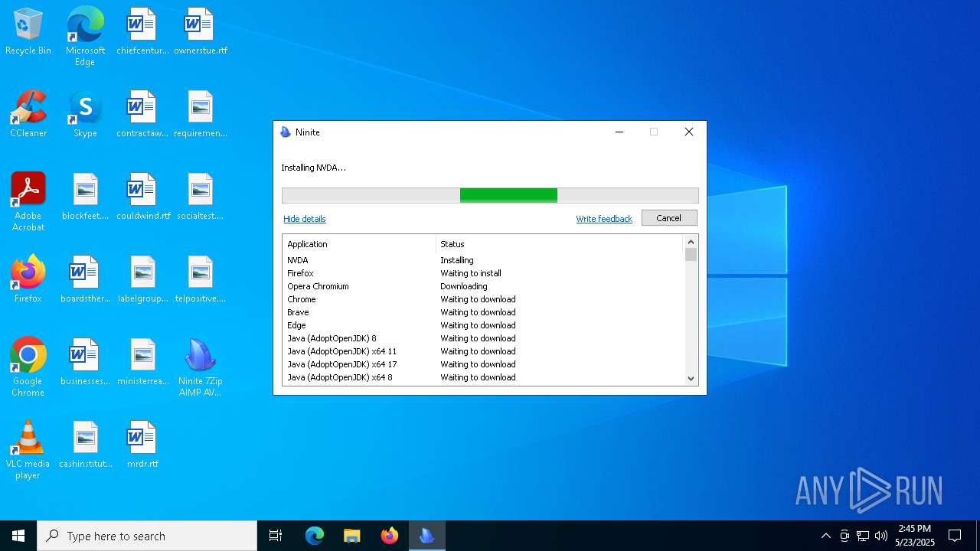This screenshot has width=980, height=551.
Task: Select the couldwind.rtf file icon
Action: click(x=142, y=197)
